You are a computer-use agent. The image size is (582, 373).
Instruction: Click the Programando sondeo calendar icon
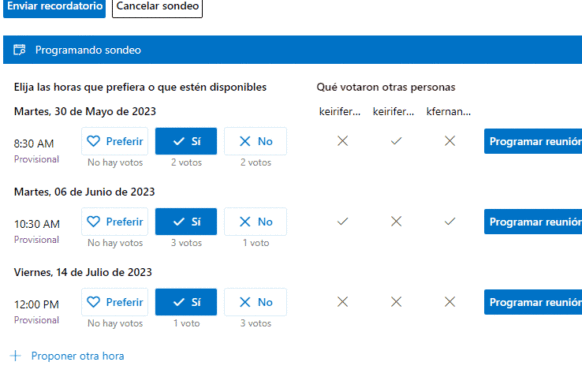point(19,50)
